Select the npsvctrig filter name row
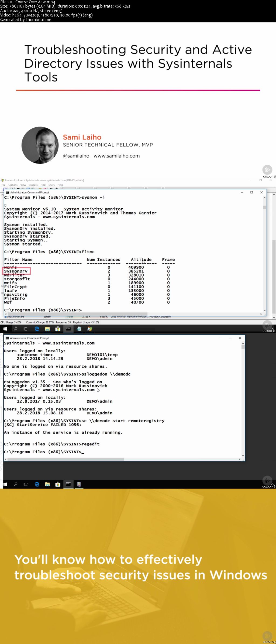276x644 pixels. tap(16, 295)
